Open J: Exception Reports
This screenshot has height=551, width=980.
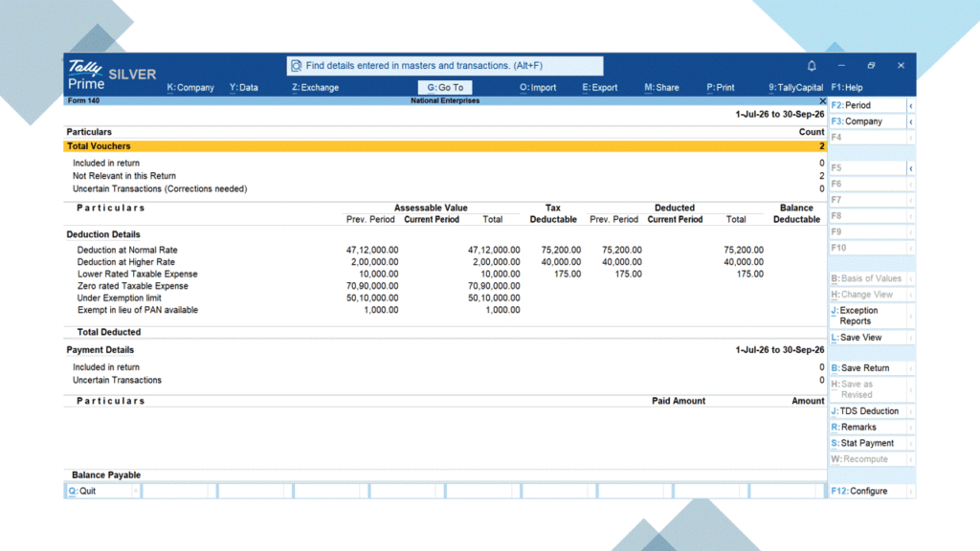tap(867, 316)
